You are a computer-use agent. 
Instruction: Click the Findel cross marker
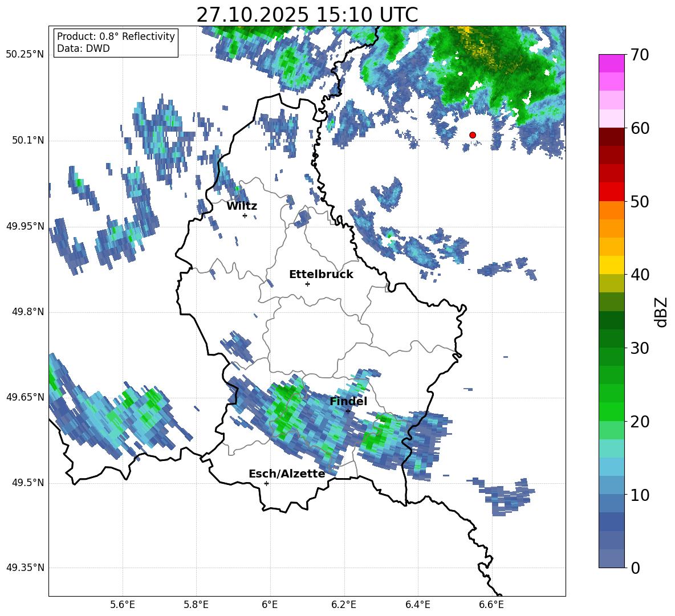click(x=348, y=411)
